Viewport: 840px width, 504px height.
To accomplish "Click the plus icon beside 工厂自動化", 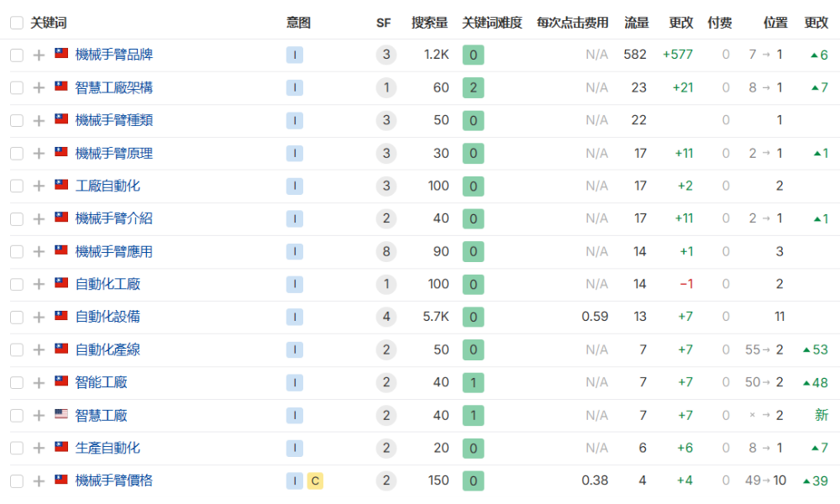I will [39, 186].
